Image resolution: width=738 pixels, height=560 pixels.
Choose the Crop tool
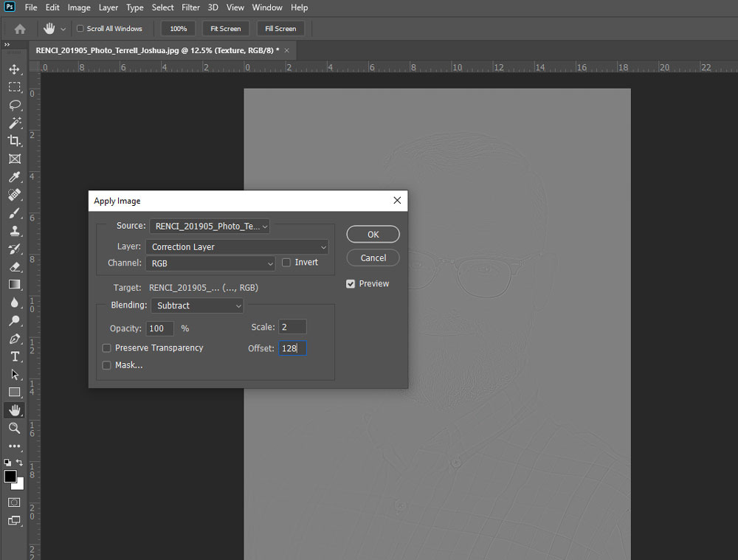[14, 140]
